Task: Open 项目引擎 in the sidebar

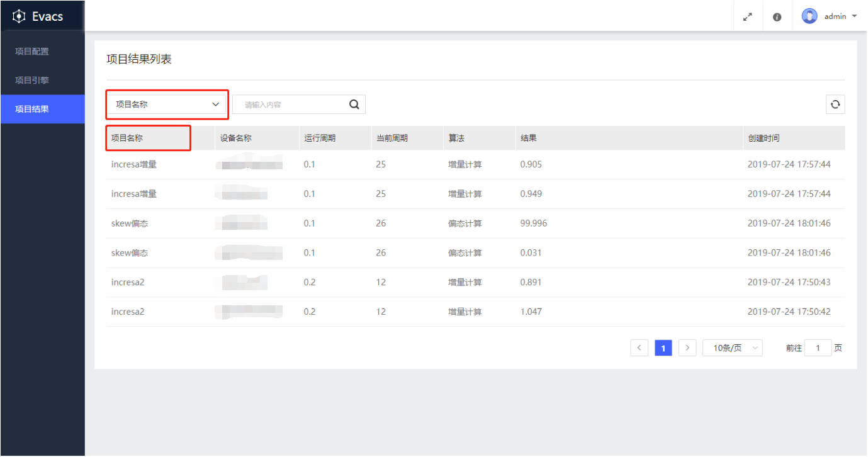Action: (32, 80)
